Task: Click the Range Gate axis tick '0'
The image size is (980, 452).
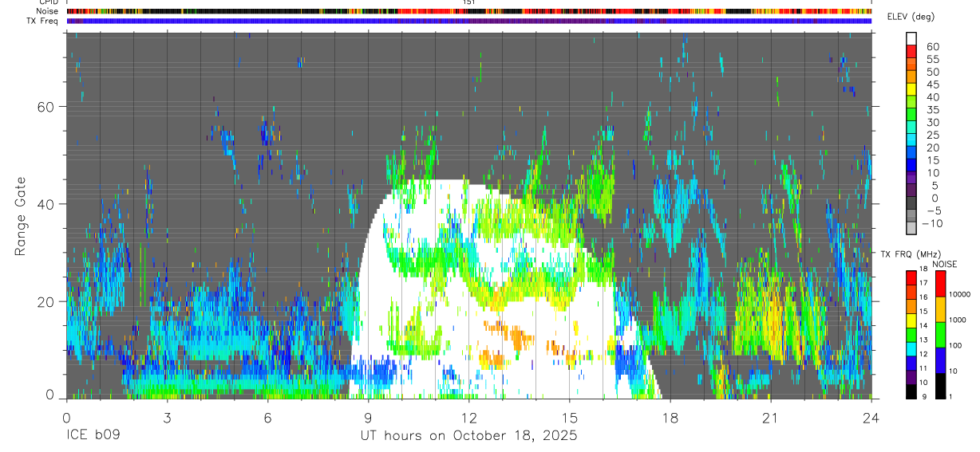Action: click(x=49, y=395)
